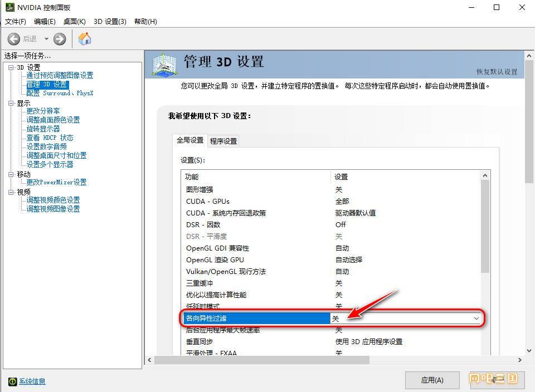This screenshot has width=535, height=392.
Task: Collapse the 视频 tree node
Action: pos(11,192)
